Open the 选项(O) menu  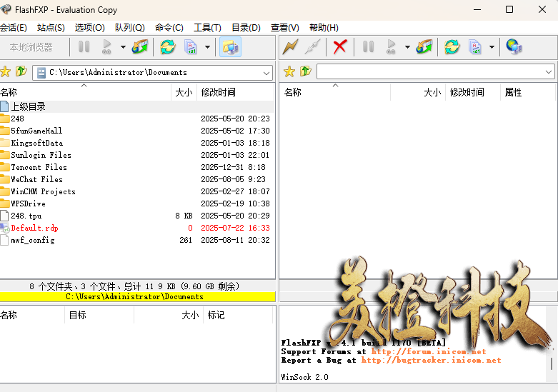click(x=90, y=28)
